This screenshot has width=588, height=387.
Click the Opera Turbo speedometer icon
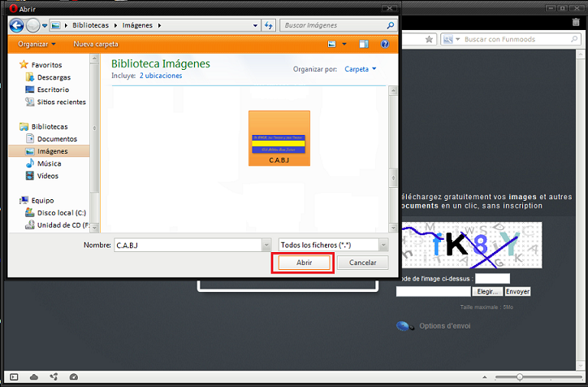(x=74, y=377)
